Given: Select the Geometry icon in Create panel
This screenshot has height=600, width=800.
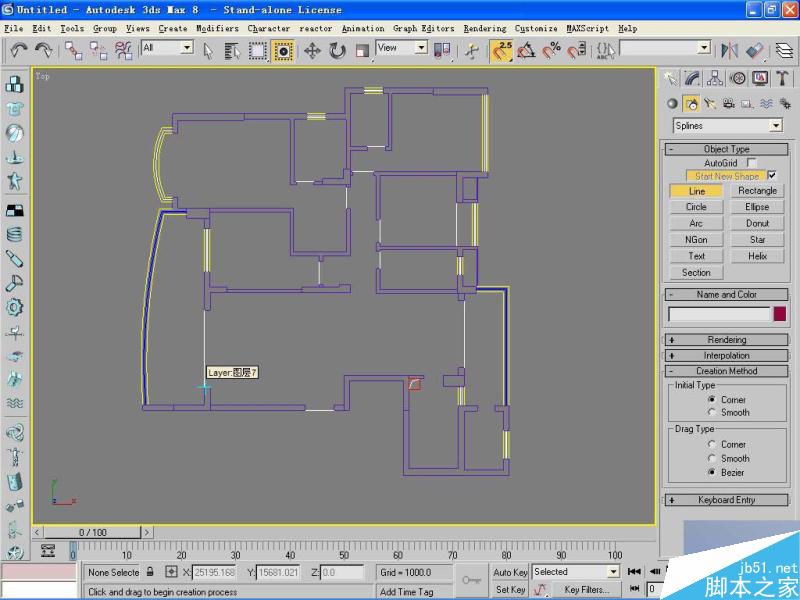Looking at the screenshot, I should tap(671, 103).
